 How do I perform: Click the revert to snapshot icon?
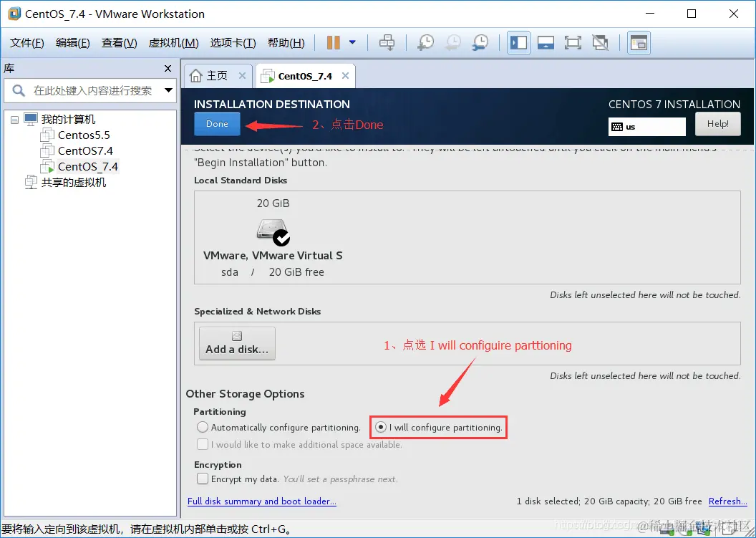pos(452,42)
